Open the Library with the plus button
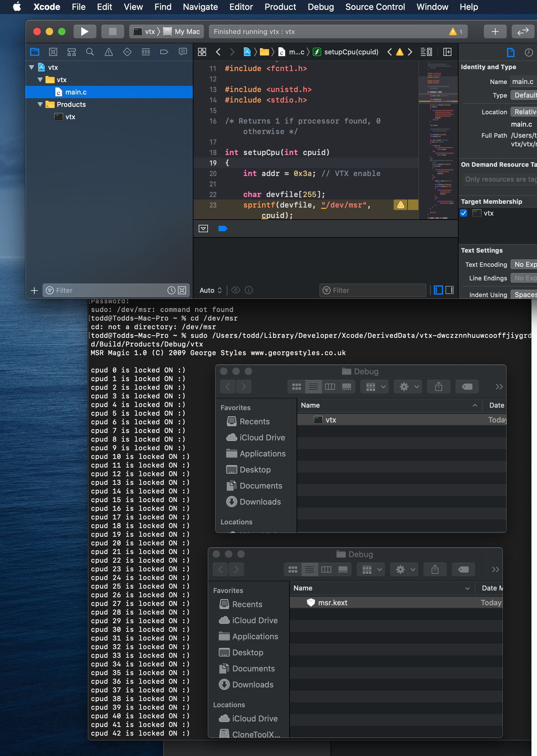The width and height of the screenshot is (537, 756). point(495,31)
